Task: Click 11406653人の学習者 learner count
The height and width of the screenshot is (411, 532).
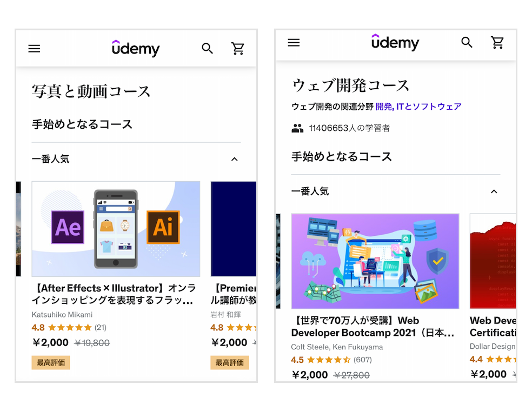Action: tap(349, 128)
